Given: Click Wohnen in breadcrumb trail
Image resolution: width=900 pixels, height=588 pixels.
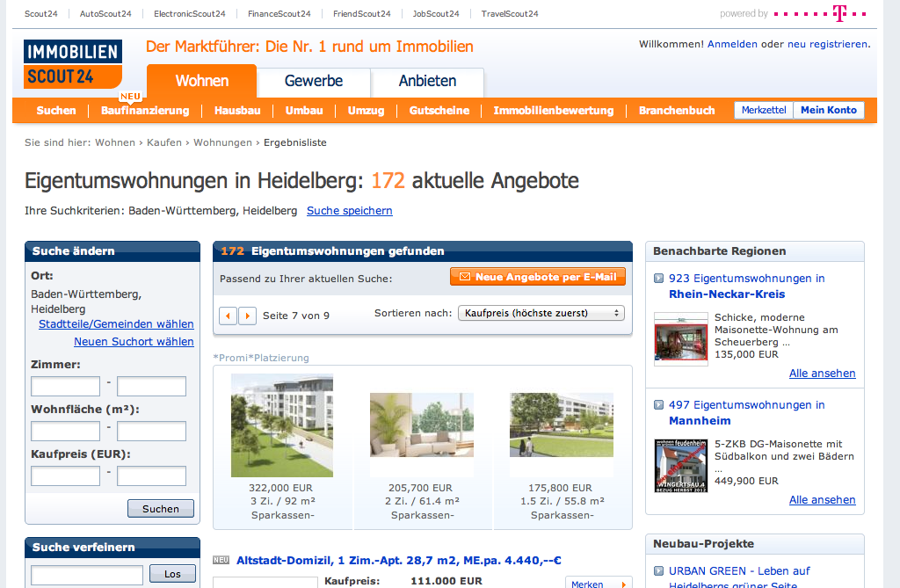Looking at the screenshot, I should click(115, 142).
